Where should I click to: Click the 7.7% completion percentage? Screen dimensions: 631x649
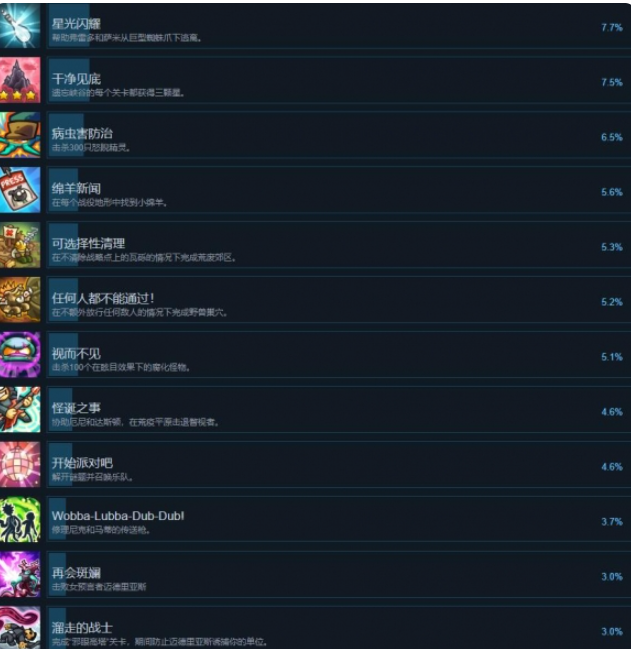pos(612,28)
